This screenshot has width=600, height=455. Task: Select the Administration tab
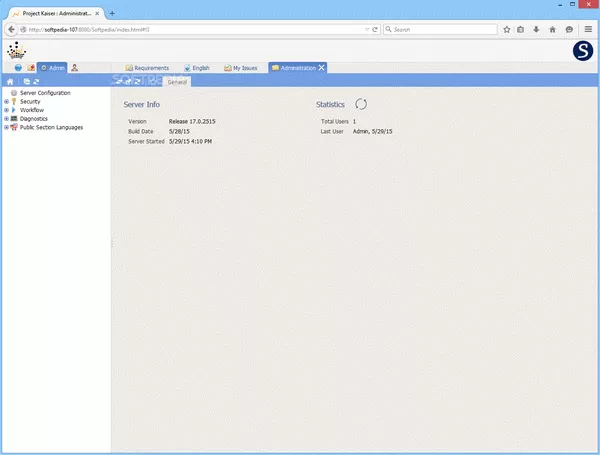pyautogui.click(x=298, y=68)
